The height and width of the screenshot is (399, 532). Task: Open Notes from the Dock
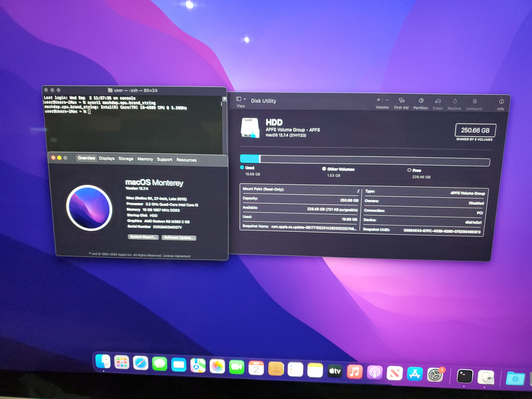coord(315,370)
